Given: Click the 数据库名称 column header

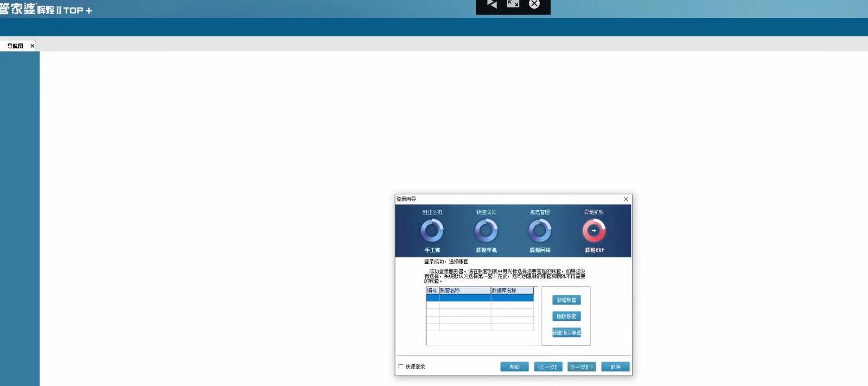Looking at the screenshot, I should [512, 290].
